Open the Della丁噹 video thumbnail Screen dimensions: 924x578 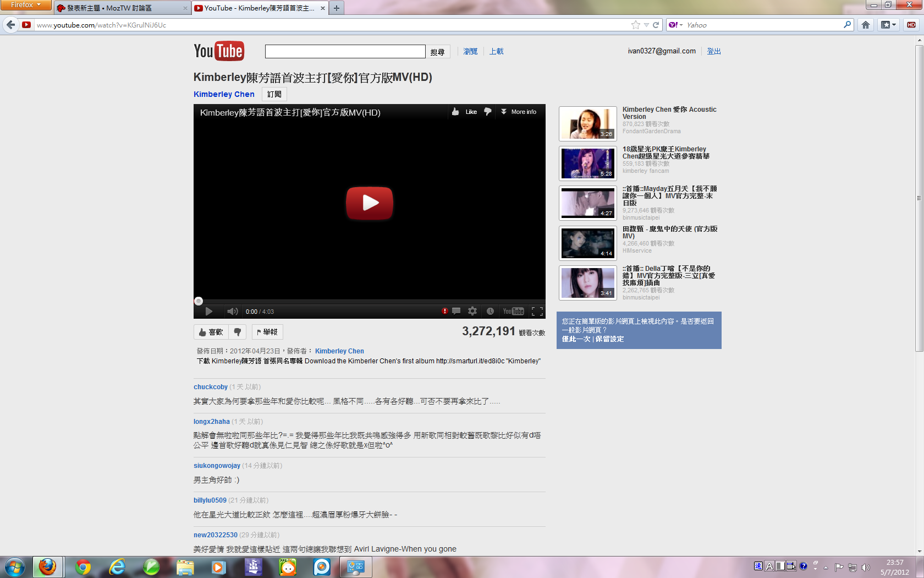click(588, 282)
